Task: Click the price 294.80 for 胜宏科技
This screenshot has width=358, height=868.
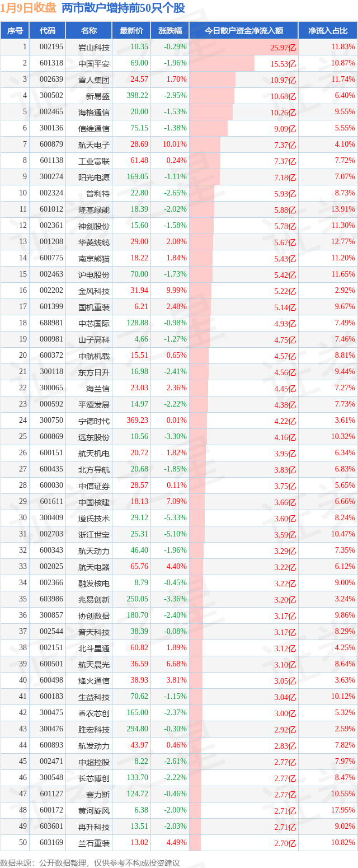Action: [x=137, y=729]
